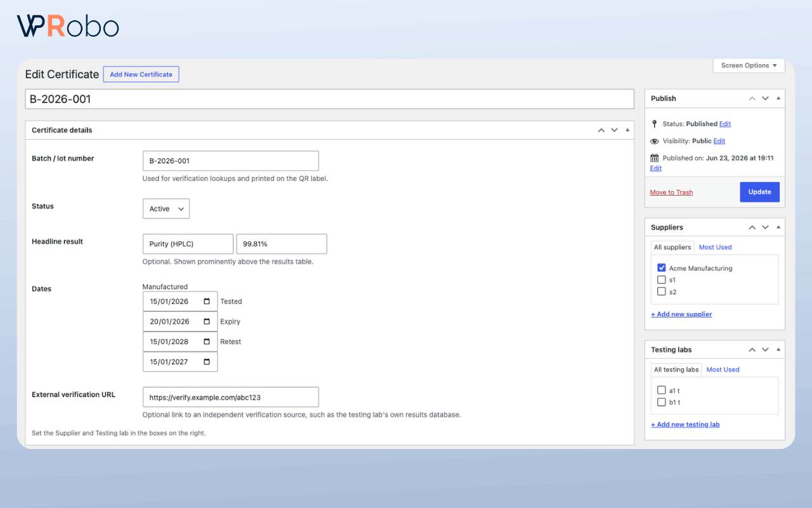
Task: Click the External verification URL field
Action: [x=231, y=397]
